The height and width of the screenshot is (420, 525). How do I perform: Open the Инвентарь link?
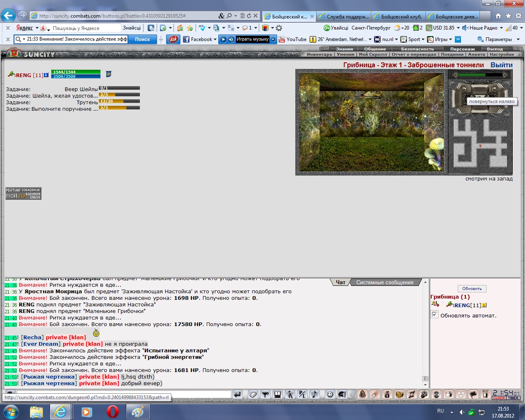tap(319, 54)
